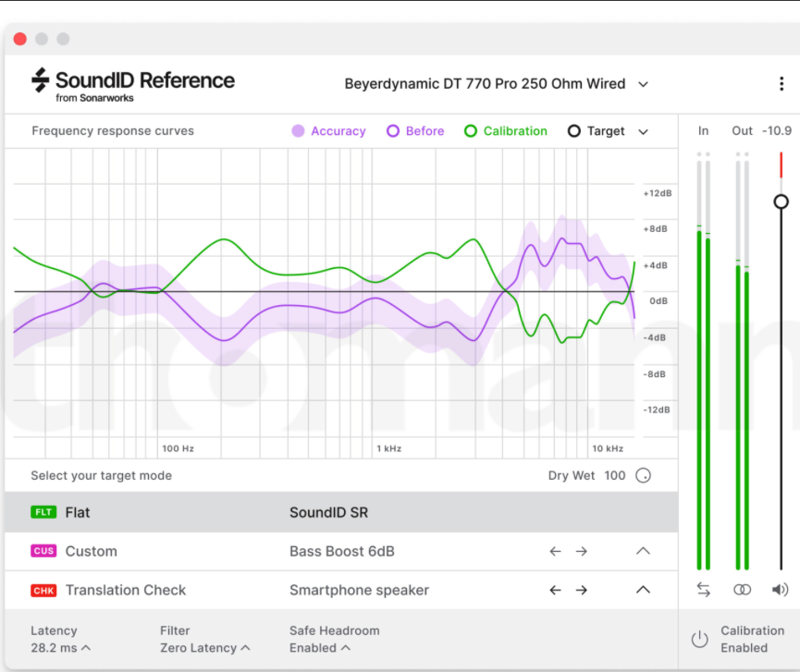This screenshot has height=672, width=800.
Task: Click the red CHK badge
Action: coord(43,591)
